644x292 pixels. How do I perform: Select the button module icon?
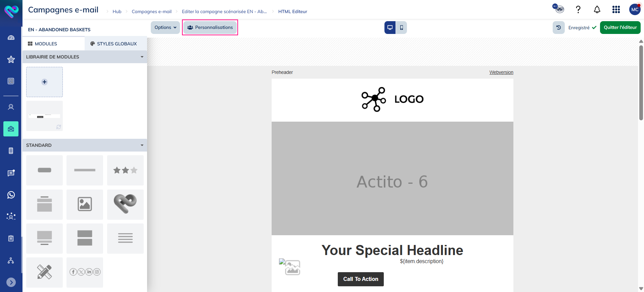[44, 170]
